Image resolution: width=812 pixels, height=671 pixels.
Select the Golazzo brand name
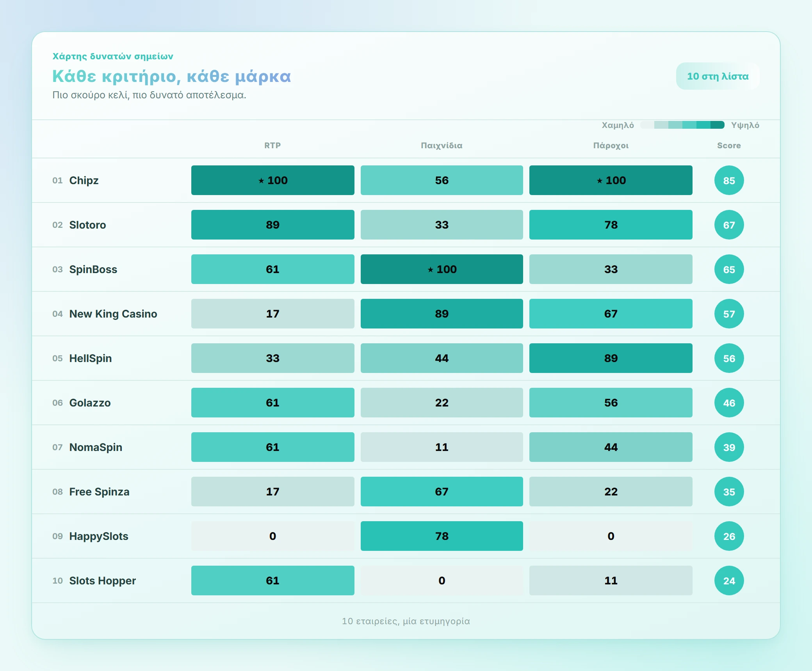click(x=90, y=403)
